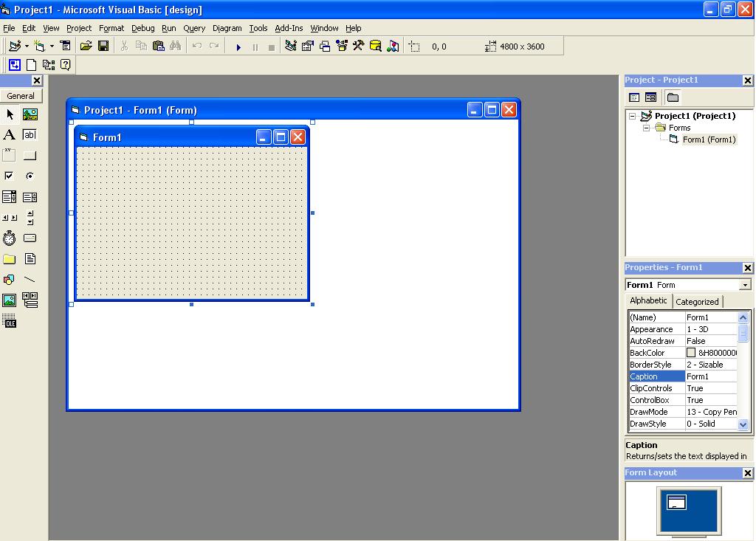Open the Diagram menu

(x=227, y=28)
